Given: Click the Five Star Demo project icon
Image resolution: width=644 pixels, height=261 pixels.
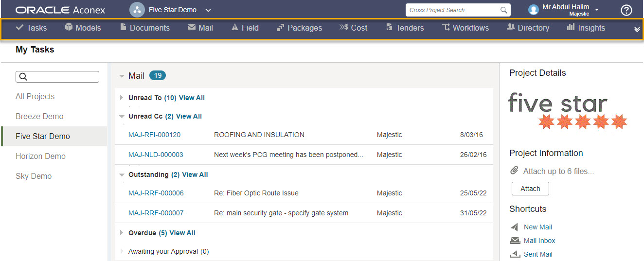Looking at the screenshot, I should pos(137,10).
